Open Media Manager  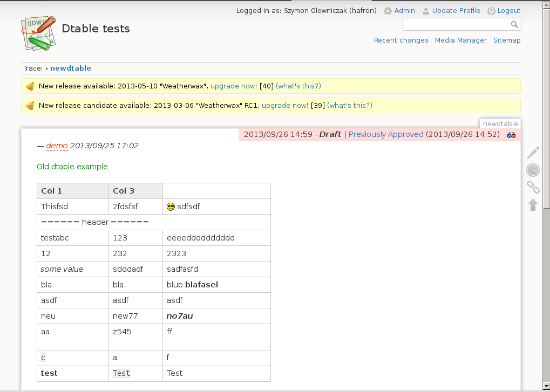pos(460,40)
